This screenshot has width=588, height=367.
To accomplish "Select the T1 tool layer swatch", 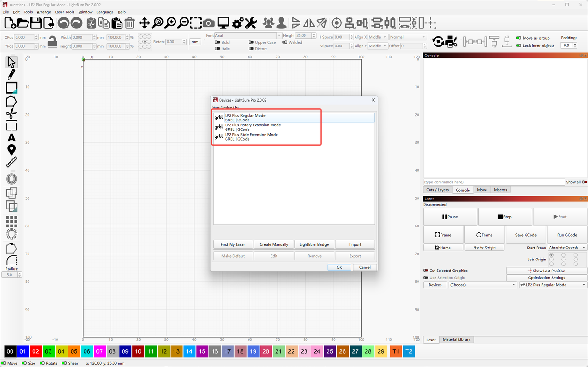I will pyautogui.click(x=396, y=351).
